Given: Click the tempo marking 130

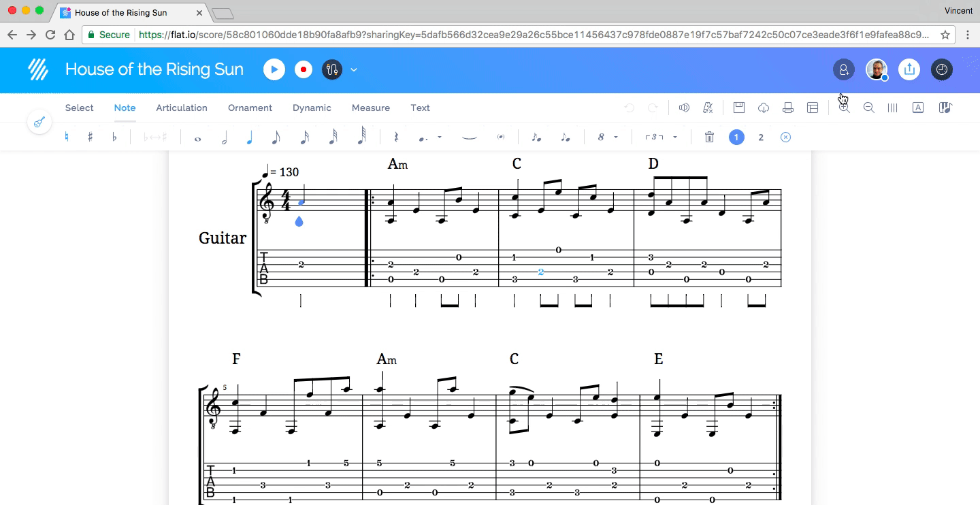Looking at the screenshot, I should coord(281,172).
